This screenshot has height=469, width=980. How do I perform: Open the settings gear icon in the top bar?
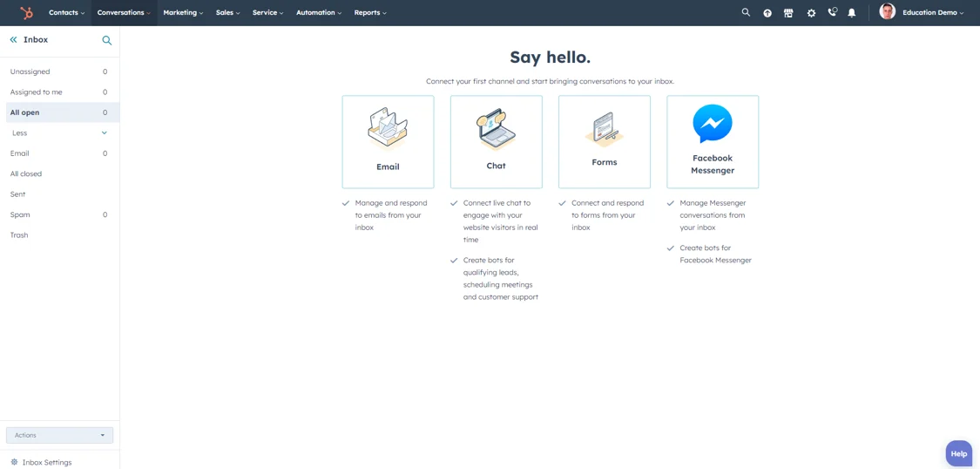(811, 12)
